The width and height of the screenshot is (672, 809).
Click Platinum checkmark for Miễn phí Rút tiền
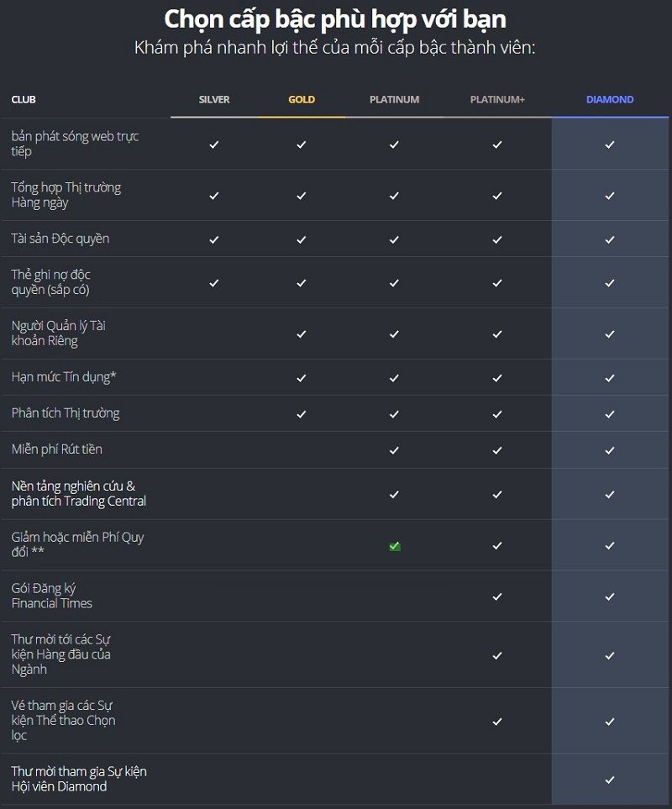(x=394, y=450)
